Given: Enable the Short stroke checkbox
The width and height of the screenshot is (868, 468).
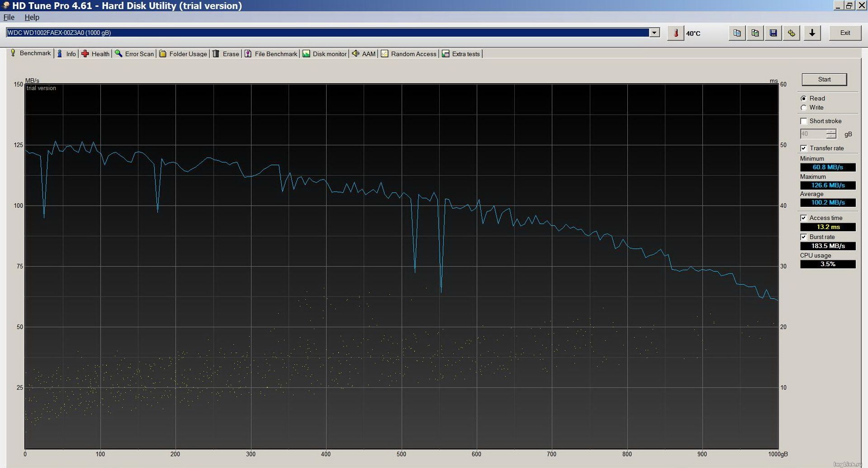Looking at the screenshot, I should coord(804,121).
